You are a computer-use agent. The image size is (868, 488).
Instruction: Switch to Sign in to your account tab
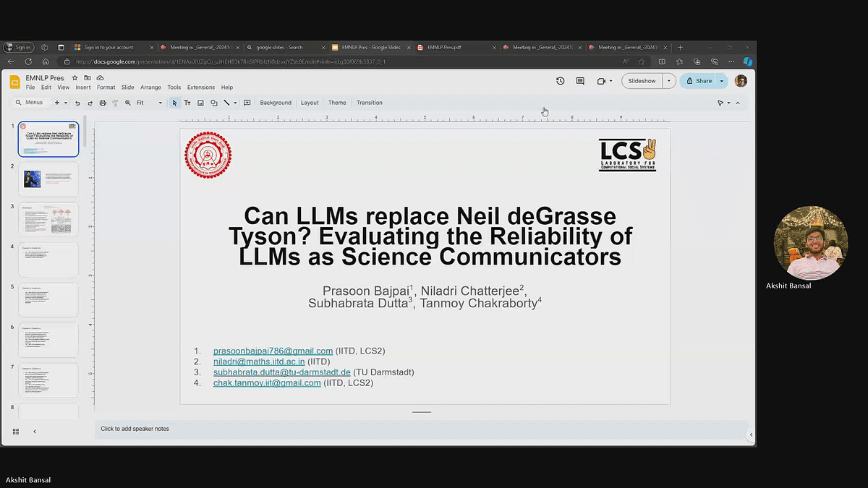click(x=113, y=47)
